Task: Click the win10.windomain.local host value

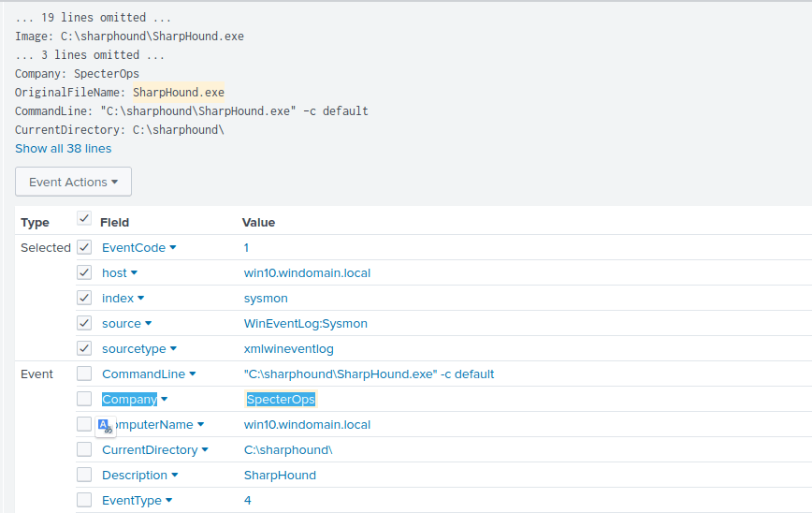Action: pyautogui.click(x=307, y=273)
